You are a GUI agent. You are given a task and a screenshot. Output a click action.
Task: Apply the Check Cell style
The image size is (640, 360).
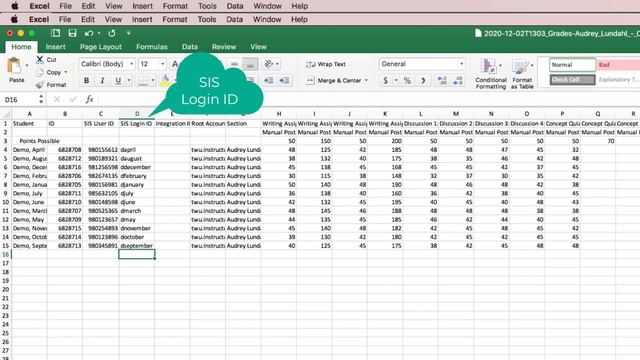572,80
